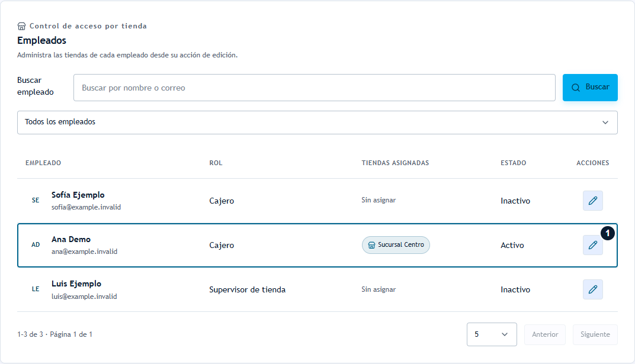Screen dimensions: 635x364
Task: Go to previous page with Anterior
Action: tap(545, 334)
